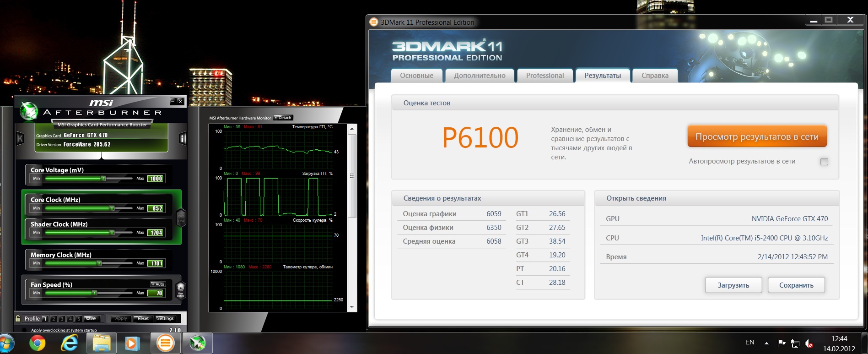Open Afterburner Settings
The height and width of the screenshot is (354, 868).
[x=165, y=318]
